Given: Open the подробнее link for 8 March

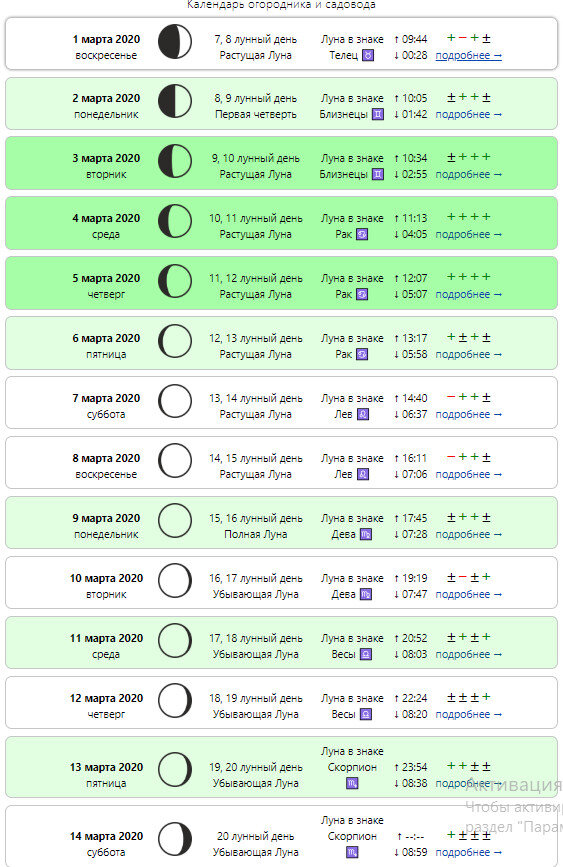Looking at the screenshot, I should [468, 474].
